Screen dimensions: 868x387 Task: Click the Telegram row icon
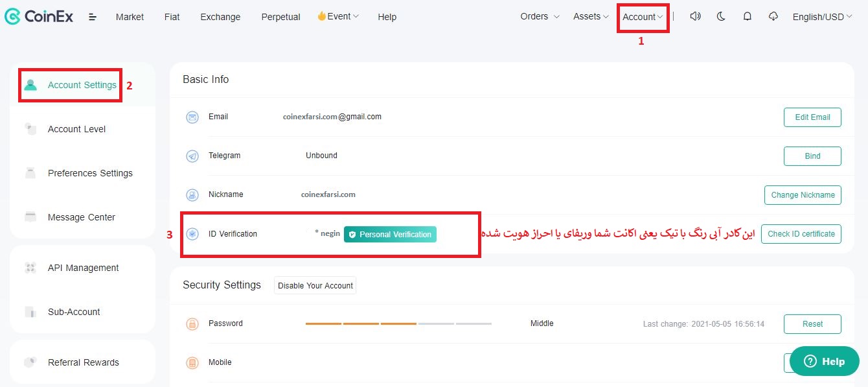[x=192, y=156]
